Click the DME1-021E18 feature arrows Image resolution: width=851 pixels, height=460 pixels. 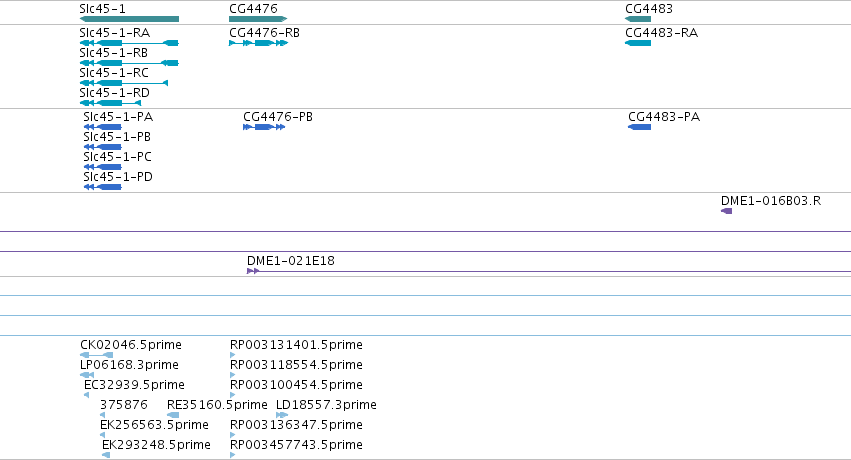pyautogui.click(x=253, y=271)
